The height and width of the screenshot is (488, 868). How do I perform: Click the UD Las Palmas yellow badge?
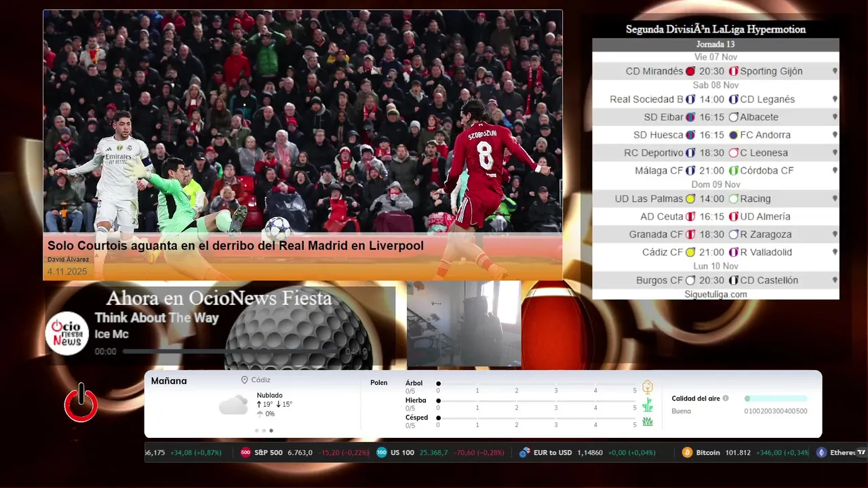tap(690, 199)
